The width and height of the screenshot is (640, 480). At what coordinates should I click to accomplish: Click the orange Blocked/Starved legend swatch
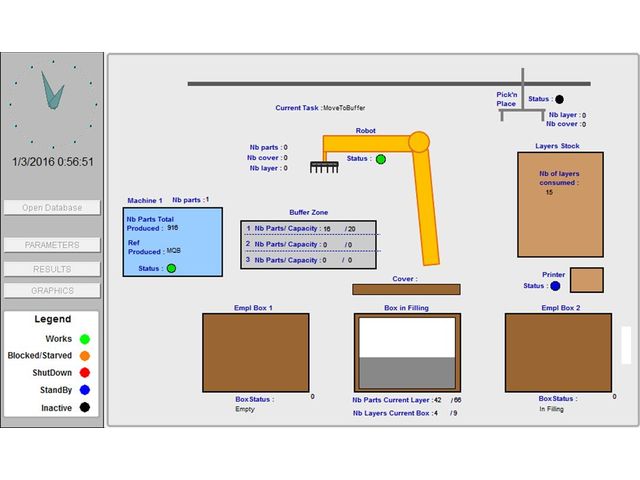(85, 356)
